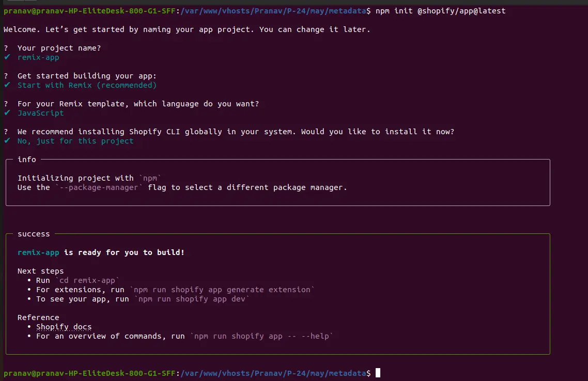Click the 'Next steps' heading

40,271
